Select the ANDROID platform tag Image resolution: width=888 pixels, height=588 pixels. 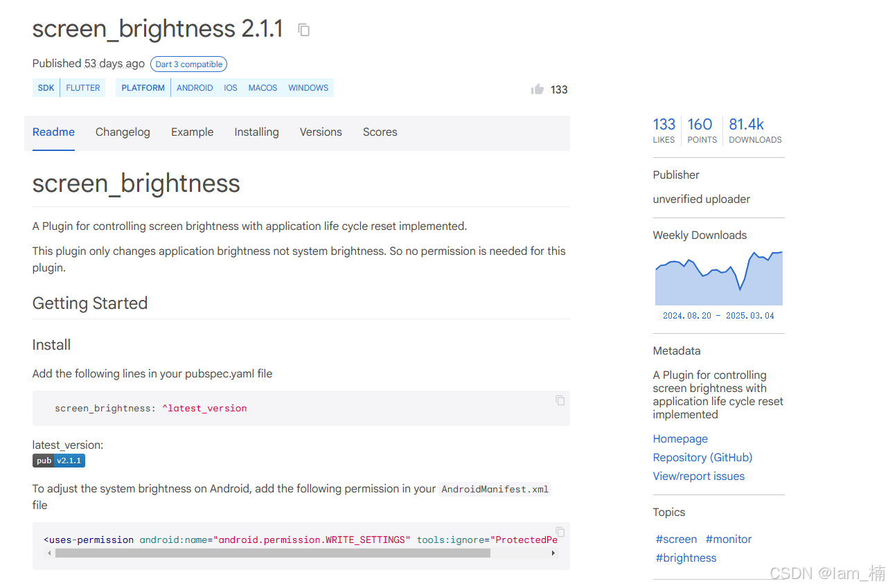click(195, 88)
